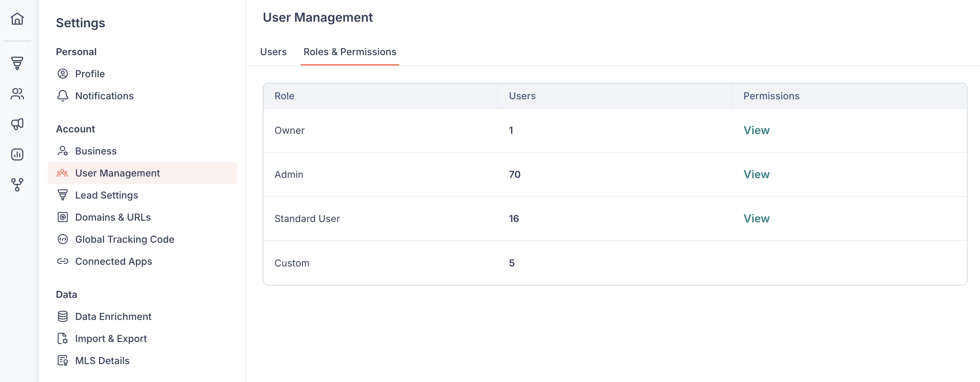
Task: Open Connected Apps settings
Action: point(142,261)
